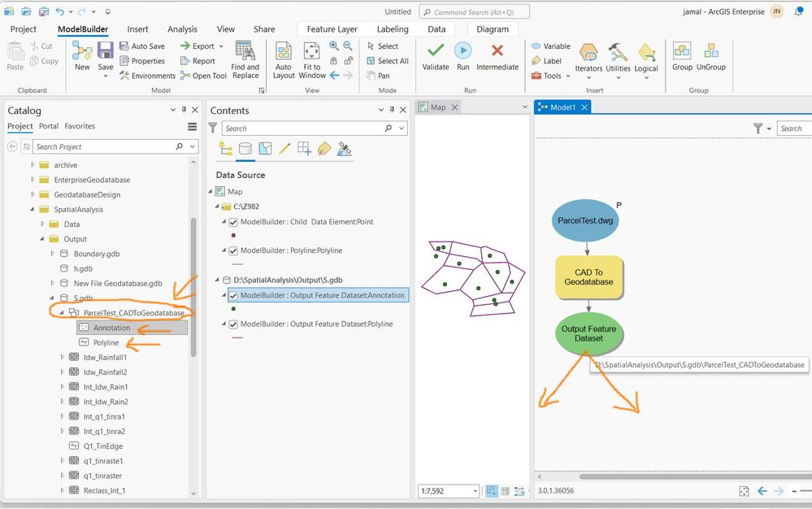Open Find and Replace
This screenshot has height=509, width=812.
pos(245,60)
